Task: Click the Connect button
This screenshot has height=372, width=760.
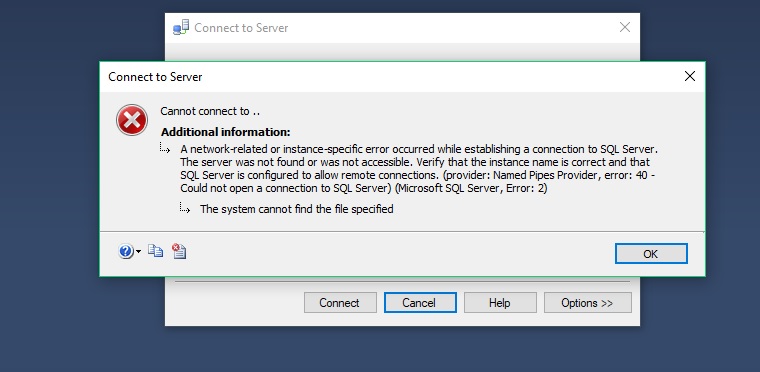Action: (340, 303)
